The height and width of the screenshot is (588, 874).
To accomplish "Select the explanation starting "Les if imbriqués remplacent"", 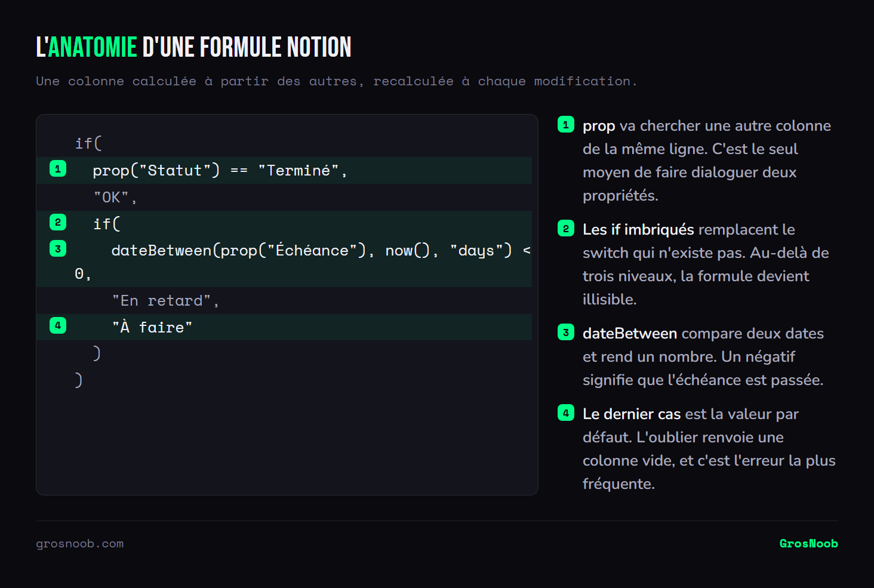I will coord(706,264).
